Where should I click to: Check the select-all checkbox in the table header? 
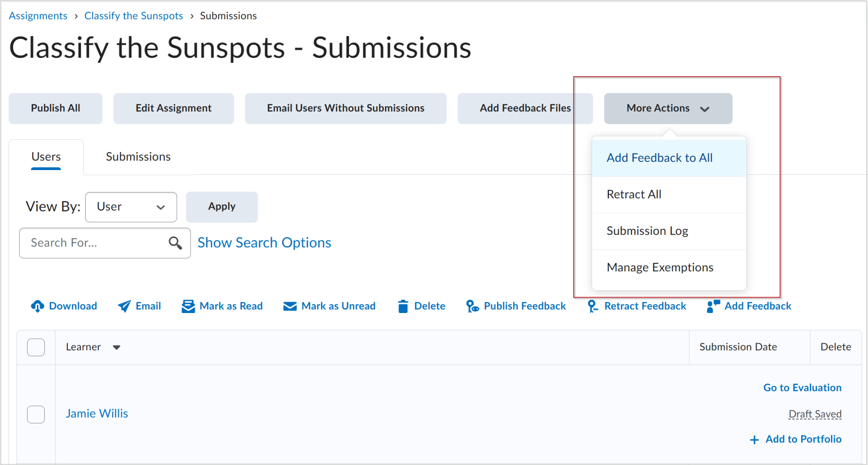point(36,347)
